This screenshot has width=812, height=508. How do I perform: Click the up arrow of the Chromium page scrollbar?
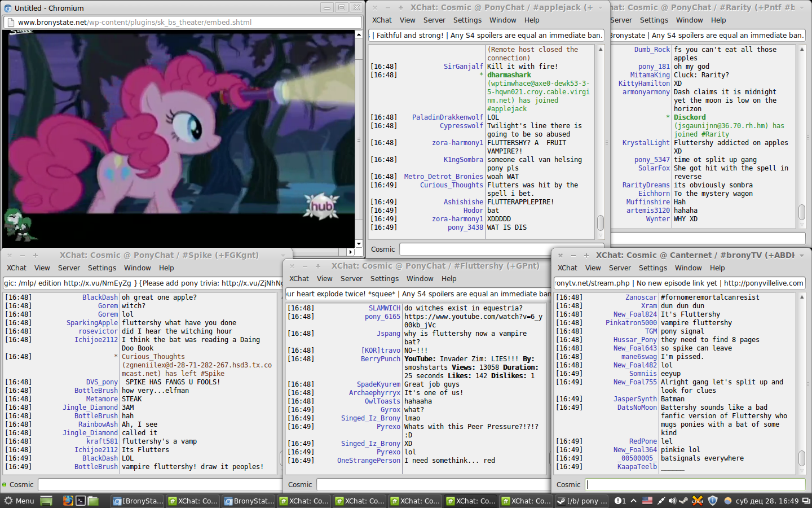pyautogui.click(x=359, y=34)
